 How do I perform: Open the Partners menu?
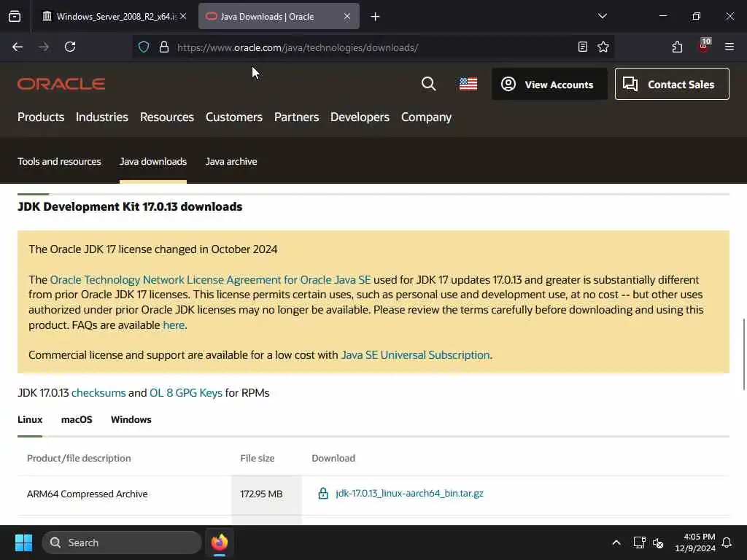(x=296, y=117)
